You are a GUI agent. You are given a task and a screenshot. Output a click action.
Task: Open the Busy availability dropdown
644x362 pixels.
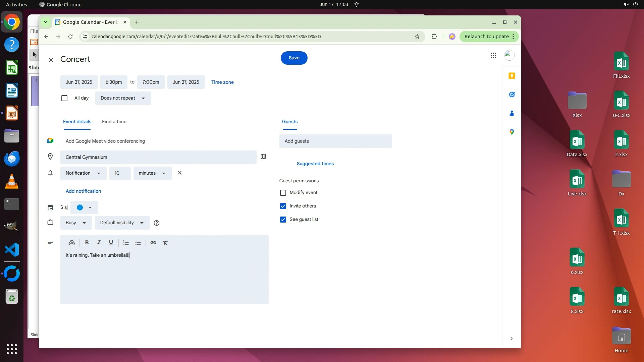[x=76, y=223]
